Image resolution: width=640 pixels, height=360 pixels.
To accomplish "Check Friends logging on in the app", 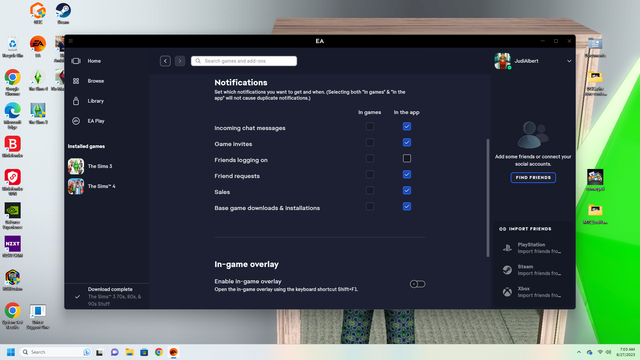I will point(407,158).
